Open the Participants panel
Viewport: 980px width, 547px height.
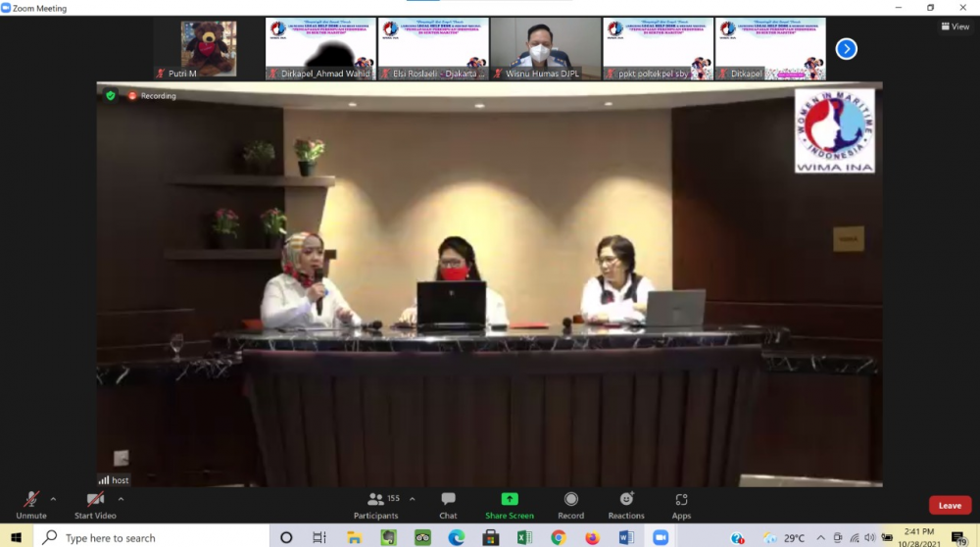(375, 505)
